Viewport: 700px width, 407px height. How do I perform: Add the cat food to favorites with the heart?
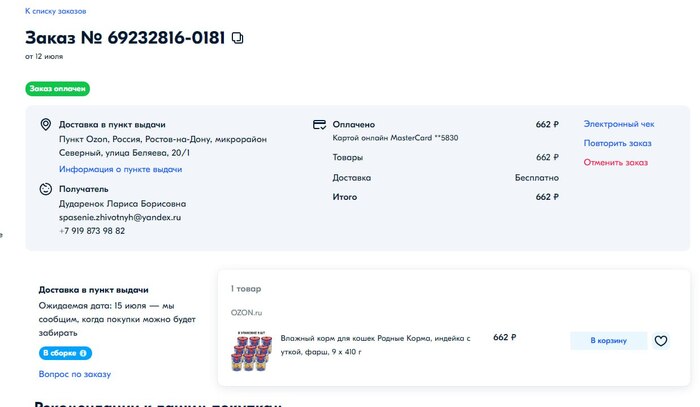660,341
